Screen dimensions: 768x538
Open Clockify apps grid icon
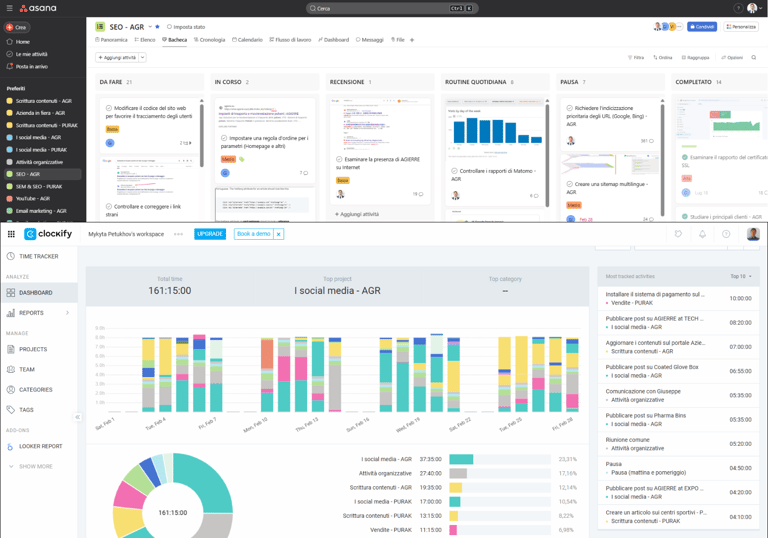[11, 234]
